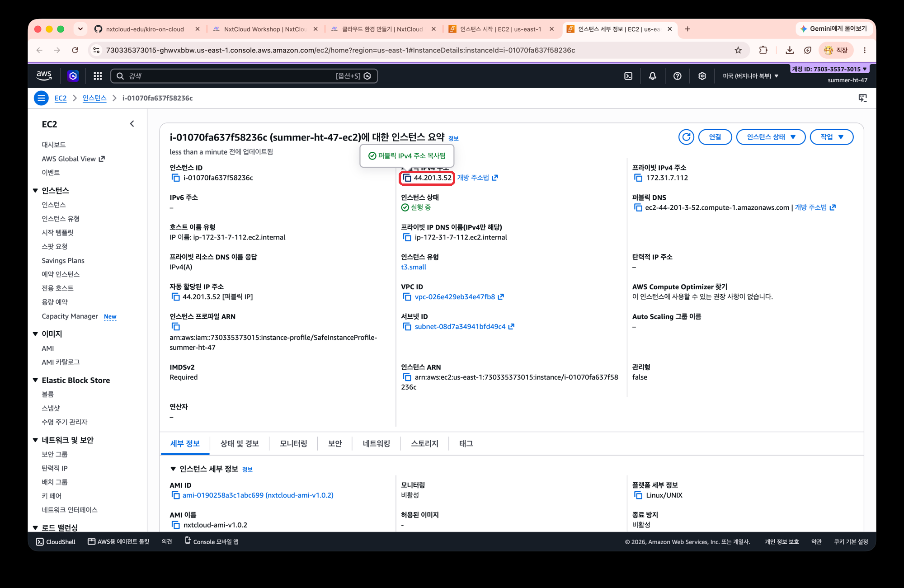The image size is (904, 588).
Task: Collapse the 인스턴스 sidebar section
Action: 35,191
